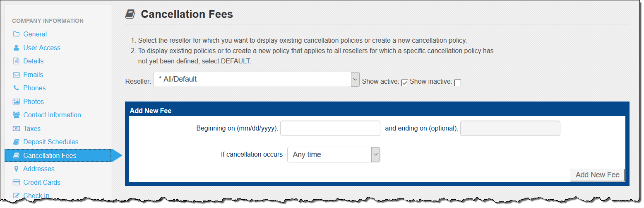This screenshot has width=644, height=208.
Task: Open the Reseller dropdown list
Action: [256, 79]
